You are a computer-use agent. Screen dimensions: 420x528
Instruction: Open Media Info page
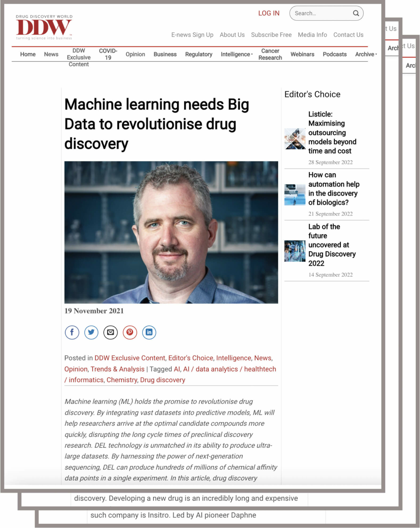click(x=312, y=35)
